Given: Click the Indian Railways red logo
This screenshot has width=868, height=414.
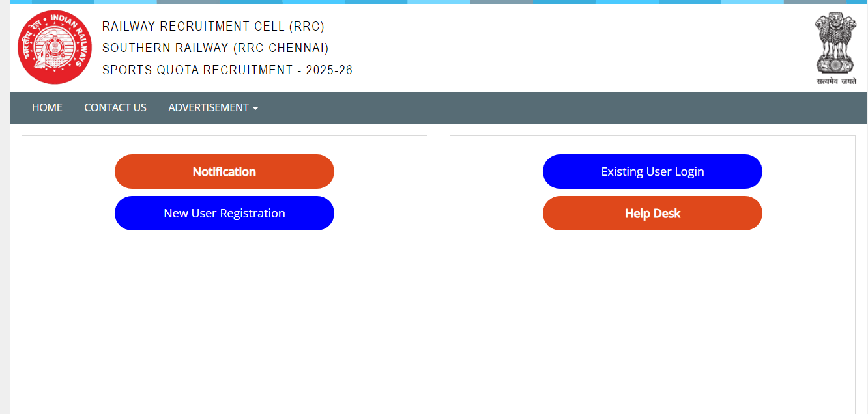Looking at the screenshot, I should pos(55,48).
